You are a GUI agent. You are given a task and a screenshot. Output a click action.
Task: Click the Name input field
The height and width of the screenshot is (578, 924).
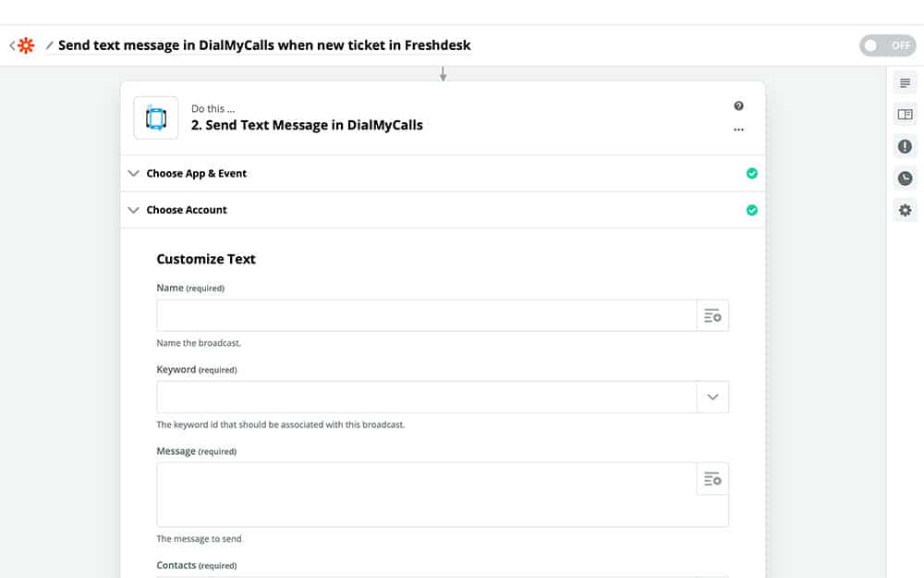tap(426, 315)
